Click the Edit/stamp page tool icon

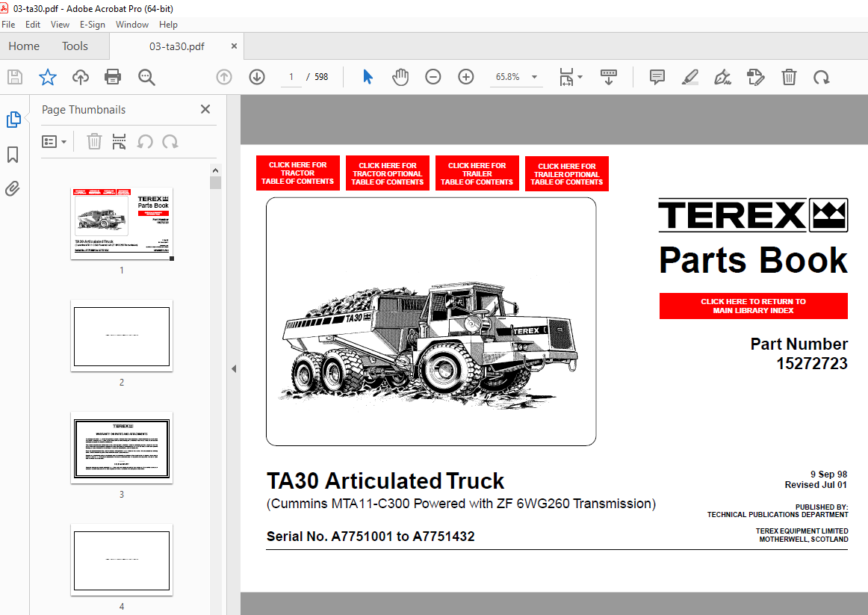[x=756, y=77]
